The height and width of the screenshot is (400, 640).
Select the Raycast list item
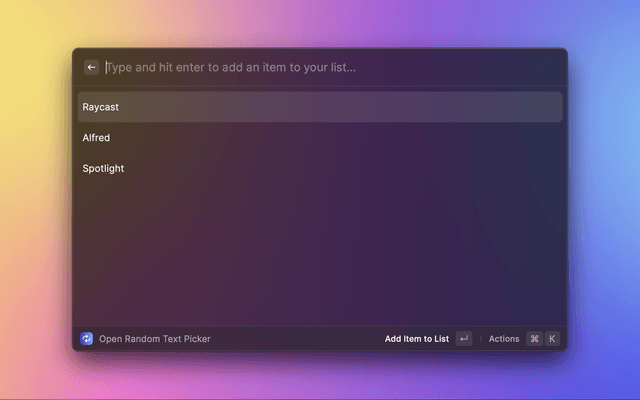[101, 107]
